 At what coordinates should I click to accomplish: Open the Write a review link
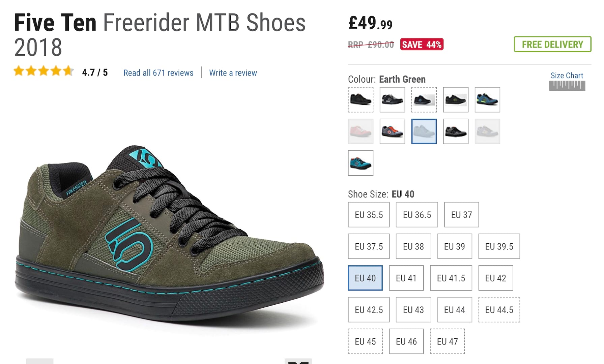point(233,73)
